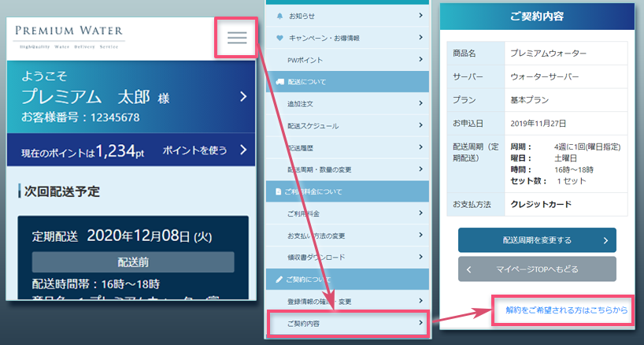Image resolution: width=644 pixels, height=345 pixels.
Task: Click 解約をご希望される方はこちらから link
Action: [566, 310]
